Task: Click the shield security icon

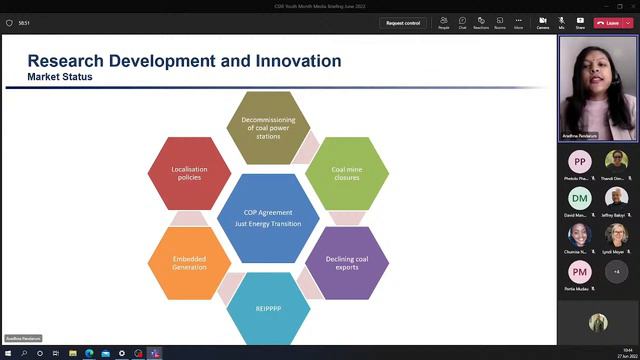Action: [9, 23]
